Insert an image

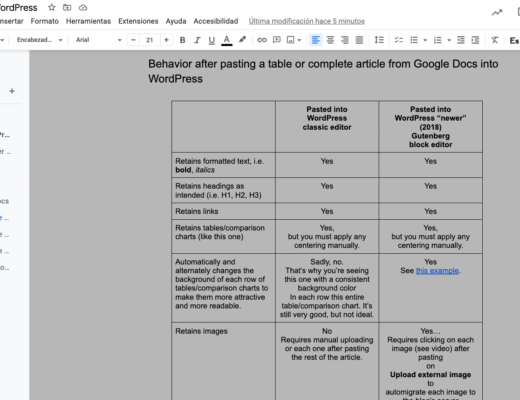[291, 40]
